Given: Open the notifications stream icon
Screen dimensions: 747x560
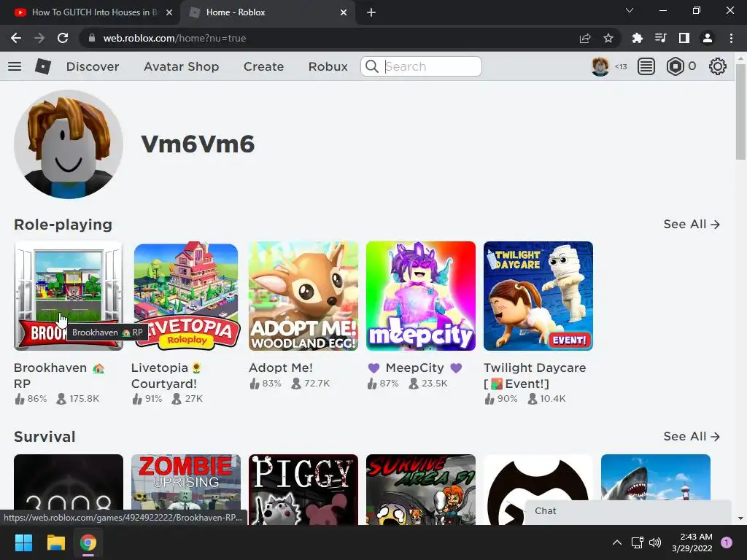Looking at the screenshot, I should pyautogui.click(x=646, y=66).
